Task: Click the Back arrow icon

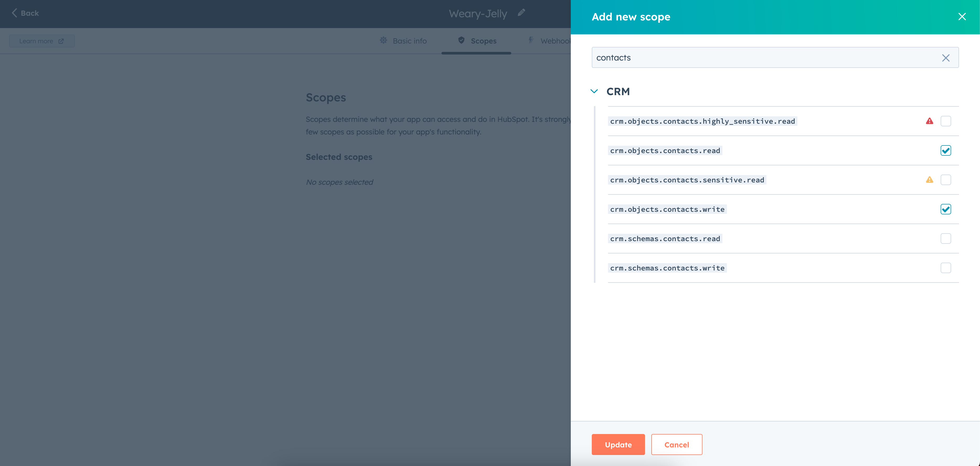Action: click(14, 13)
